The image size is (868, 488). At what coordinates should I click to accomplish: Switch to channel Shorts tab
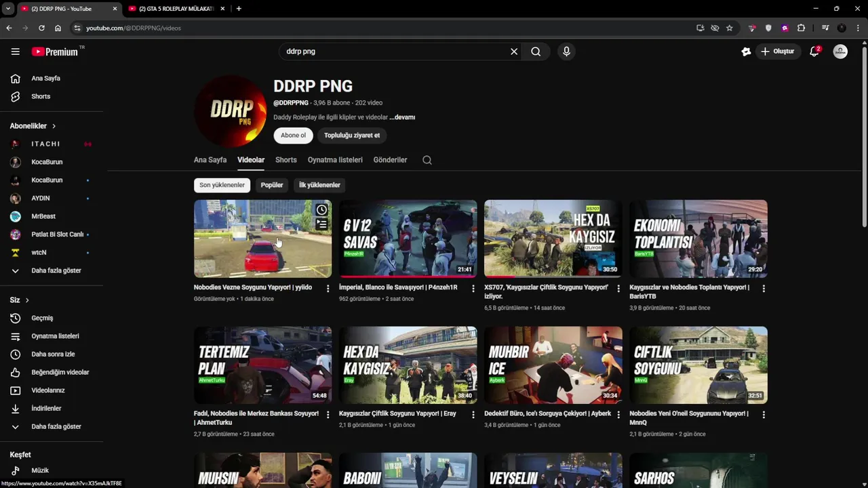286,160
